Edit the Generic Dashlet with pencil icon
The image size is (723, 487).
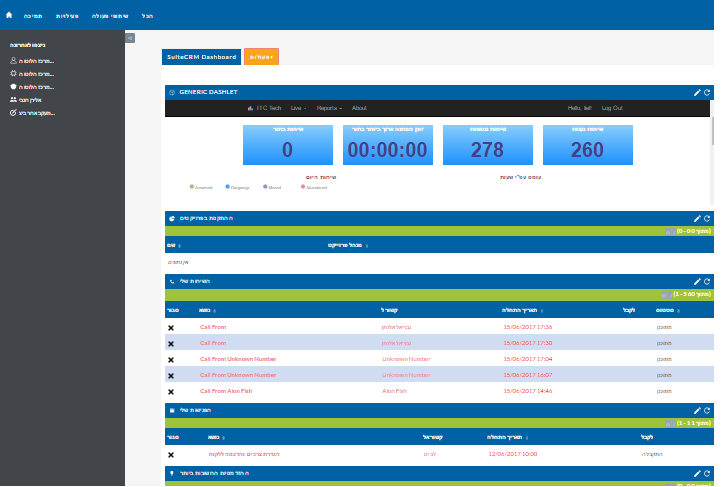[x=697, y=93]
